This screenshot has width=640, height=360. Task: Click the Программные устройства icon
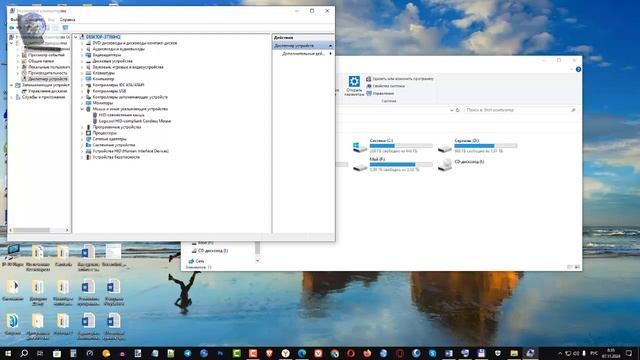tap(88, 127)
